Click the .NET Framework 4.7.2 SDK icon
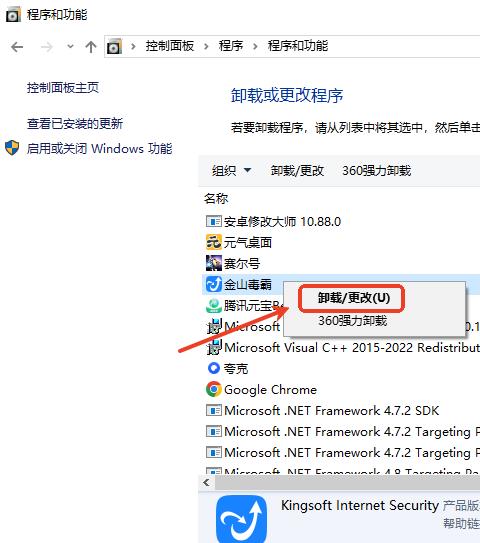Viewport: 480px width, 543px height. tap(214, 411)
